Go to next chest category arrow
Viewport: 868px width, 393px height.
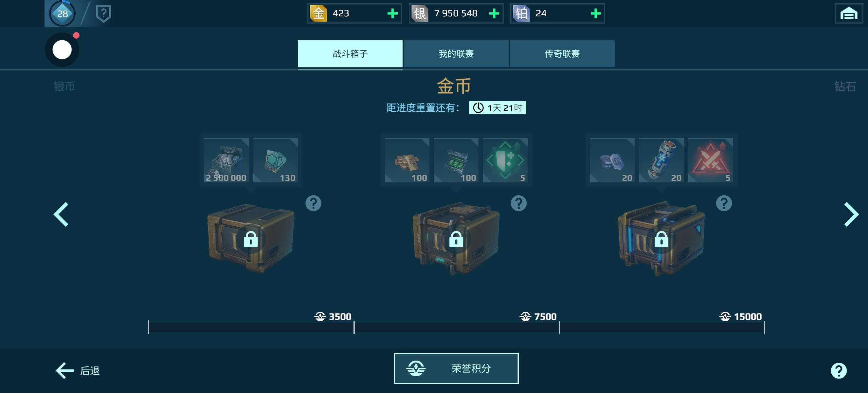pyautogui.click(x=851, y=215)
